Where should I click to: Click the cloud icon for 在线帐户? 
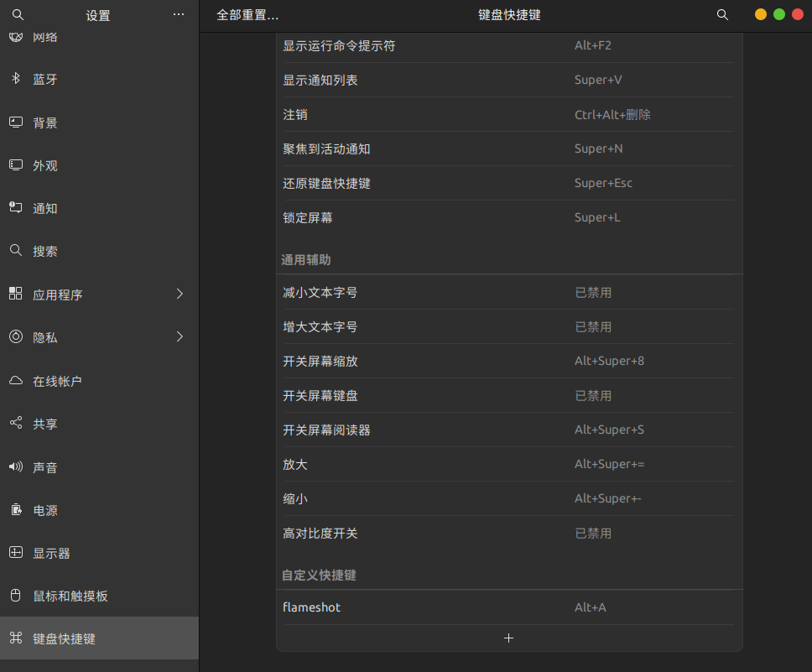(x=15, y=381)
